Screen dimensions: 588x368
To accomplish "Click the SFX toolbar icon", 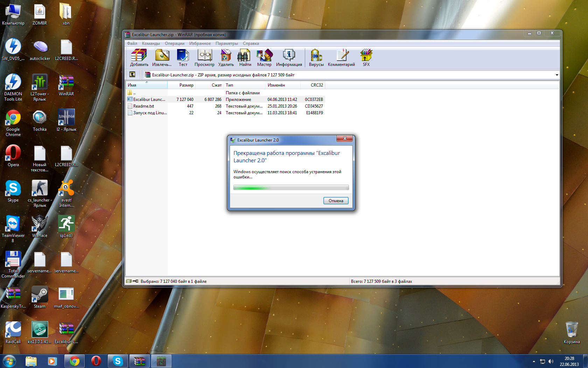I will (x=366, y=58).
